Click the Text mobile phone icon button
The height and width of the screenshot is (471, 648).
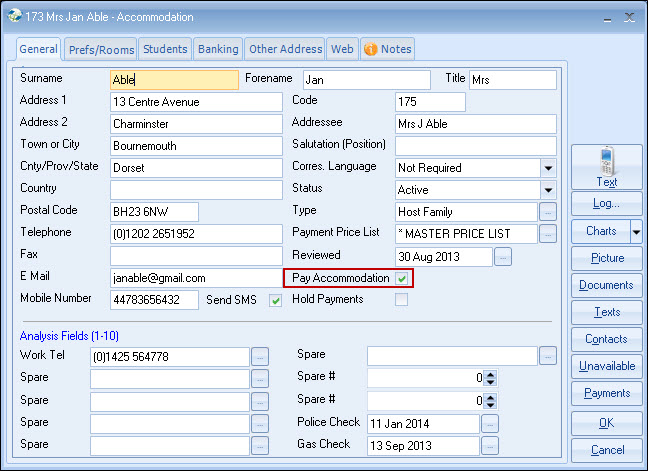click(x=607, y=167)
